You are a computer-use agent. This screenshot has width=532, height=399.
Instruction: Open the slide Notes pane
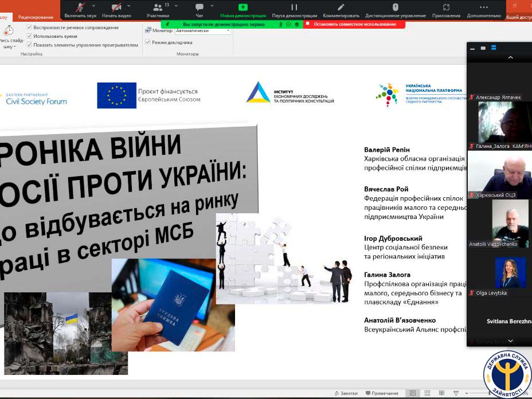pyautogui.click(x=346, y=393)
